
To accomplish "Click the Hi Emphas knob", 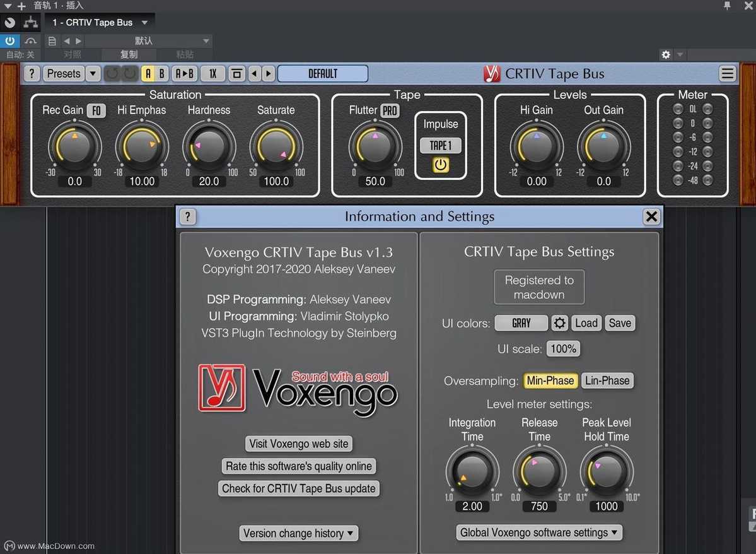I will 142,145.
